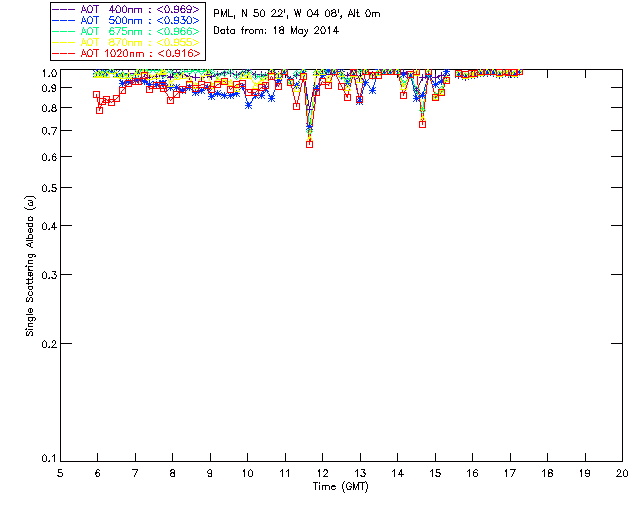The image size is (640, 512).
Task: Click the x-axis tick label 10
Action: click(247, 473)
